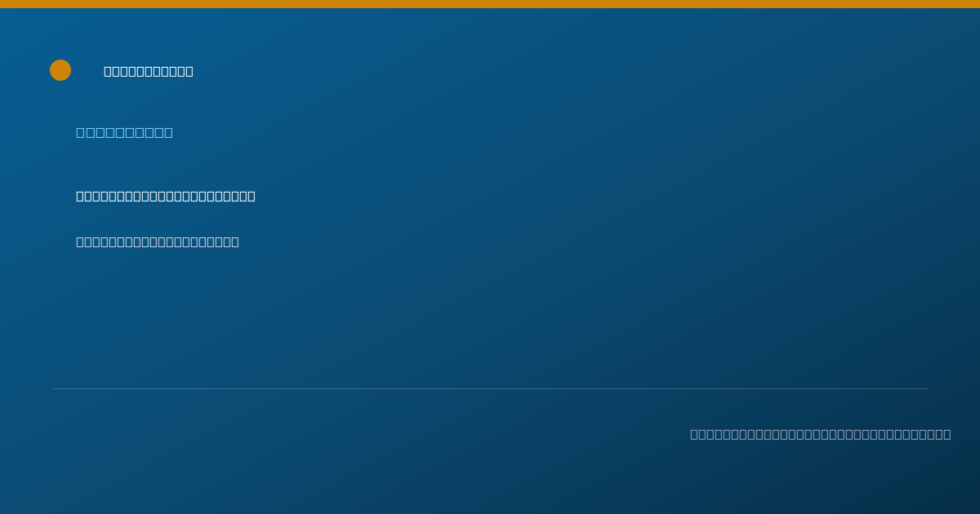
Task: Click the grey footer text at bottom right
Action: (821, 434)
